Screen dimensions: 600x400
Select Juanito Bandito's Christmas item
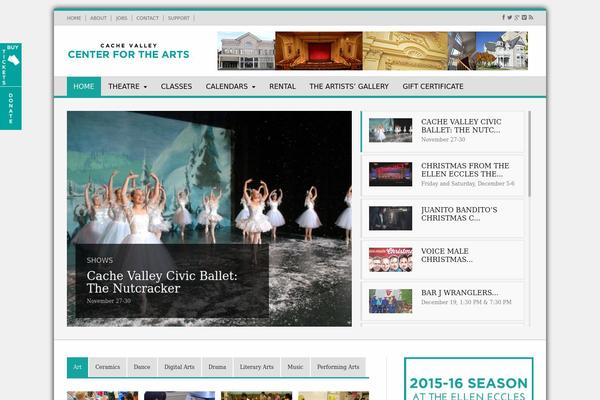coord(443,218)
